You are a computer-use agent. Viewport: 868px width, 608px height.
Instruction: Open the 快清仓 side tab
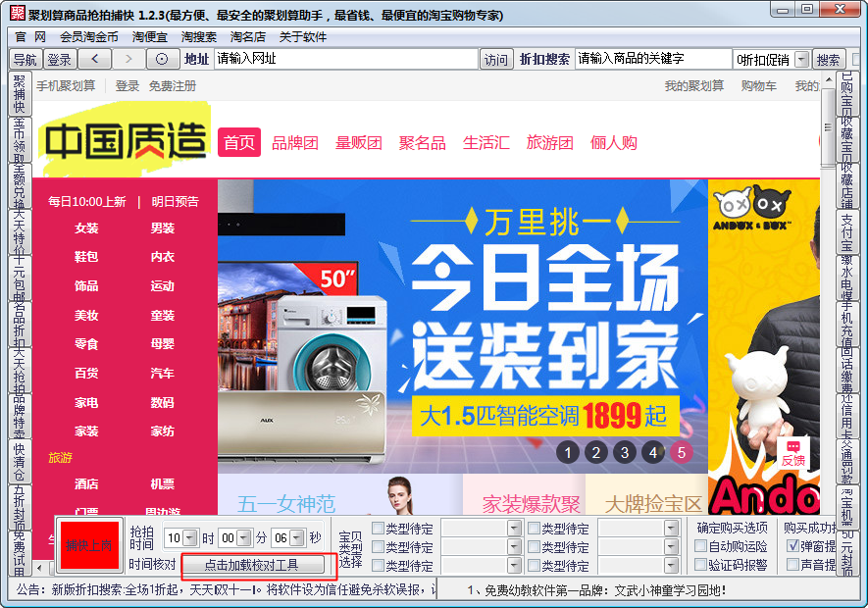(x=20, y=461)
